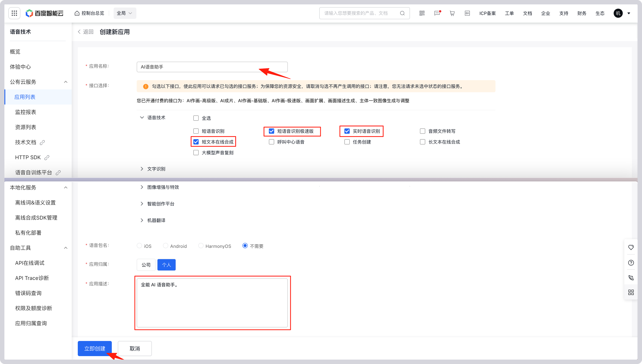Uncheck the 实时语音识别 checkbox
The width and height of the screenshot is (642, 364).
[347, 131]
